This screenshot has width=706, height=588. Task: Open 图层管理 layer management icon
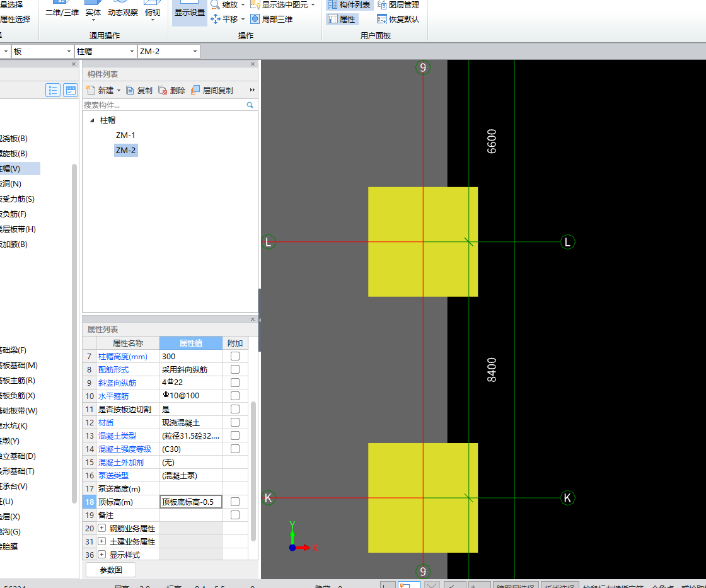click(382, 5)
